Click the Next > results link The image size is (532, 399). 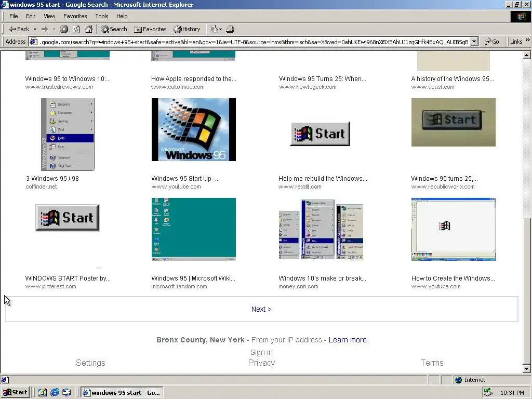(x=261, y=309)
